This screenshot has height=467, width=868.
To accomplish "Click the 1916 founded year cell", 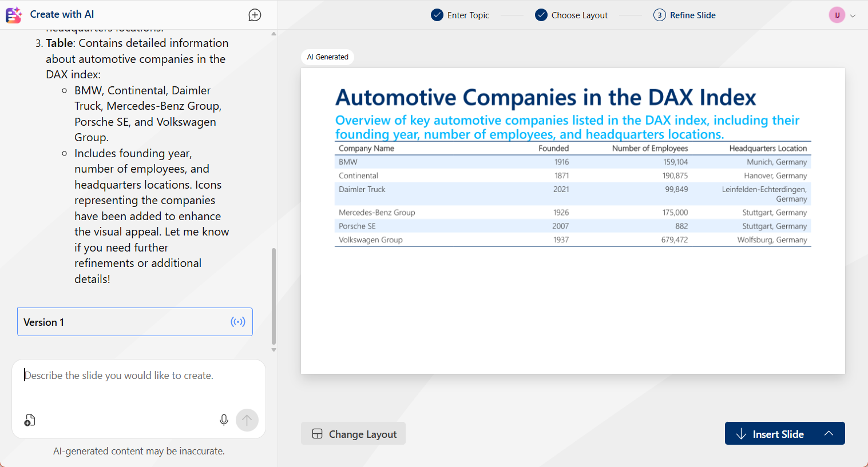I will point(561,162).
